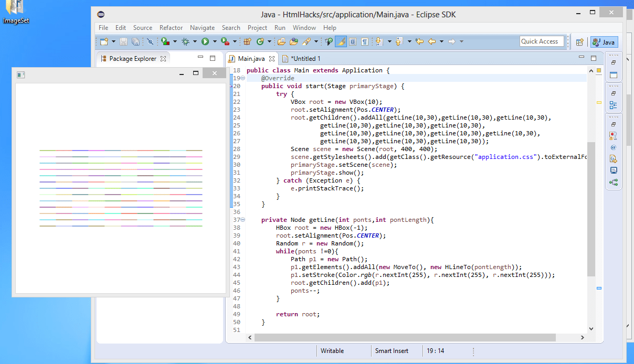Click the Java perspective button
This screenshot has height=364, width=634.
tap(604, 42)
